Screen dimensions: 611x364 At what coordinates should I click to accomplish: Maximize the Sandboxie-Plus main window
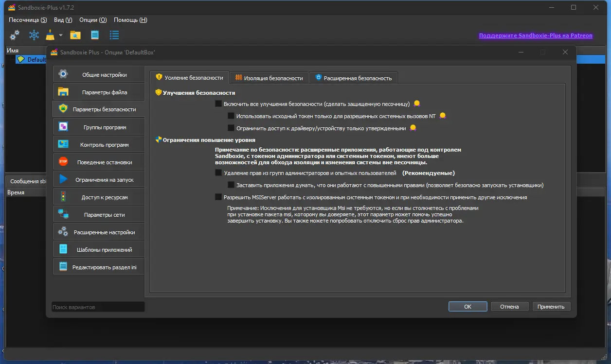(x=574, y=7)
